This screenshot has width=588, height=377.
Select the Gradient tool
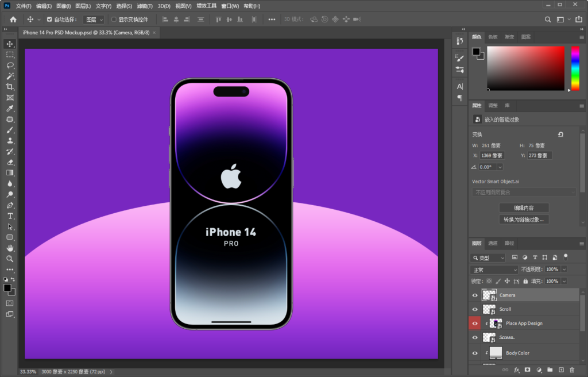click(x=10, y=173)
